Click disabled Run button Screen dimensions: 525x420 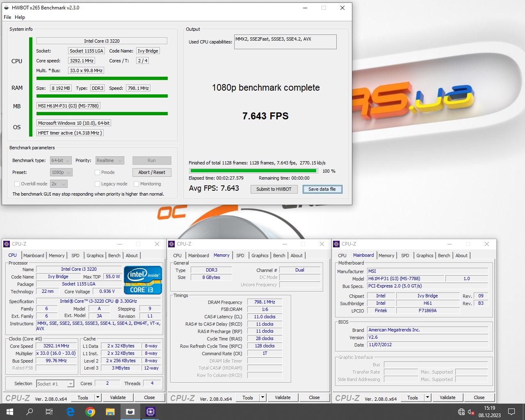coord(152,160)
